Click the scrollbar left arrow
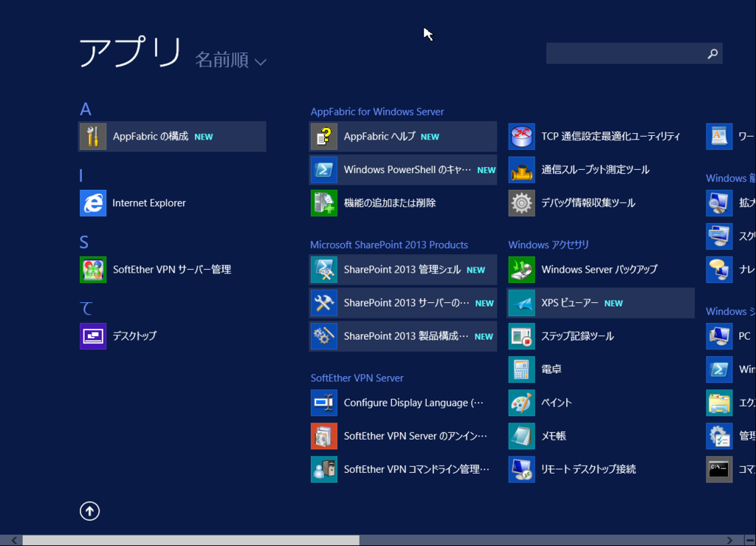756x546 pixels. (15, 540)
